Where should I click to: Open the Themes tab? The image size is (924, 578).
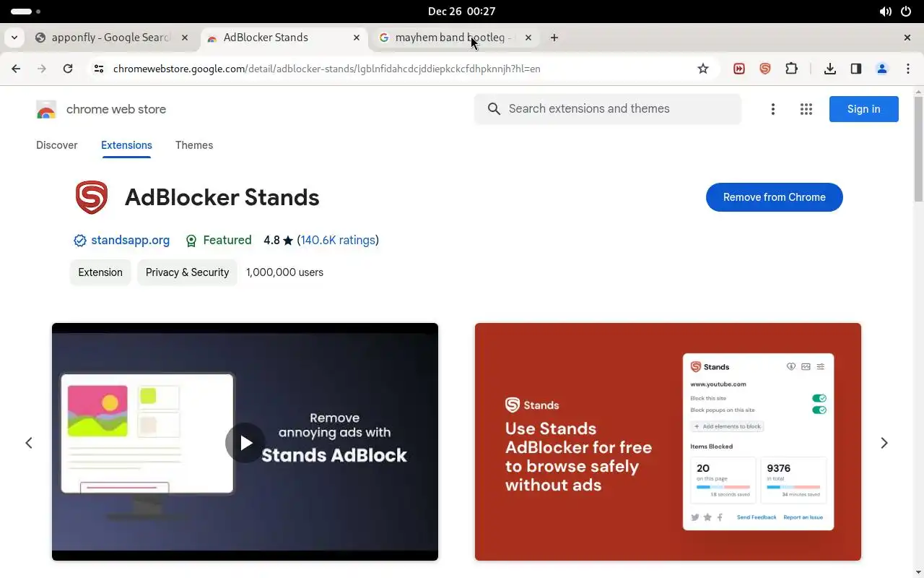tap(194, 145)
